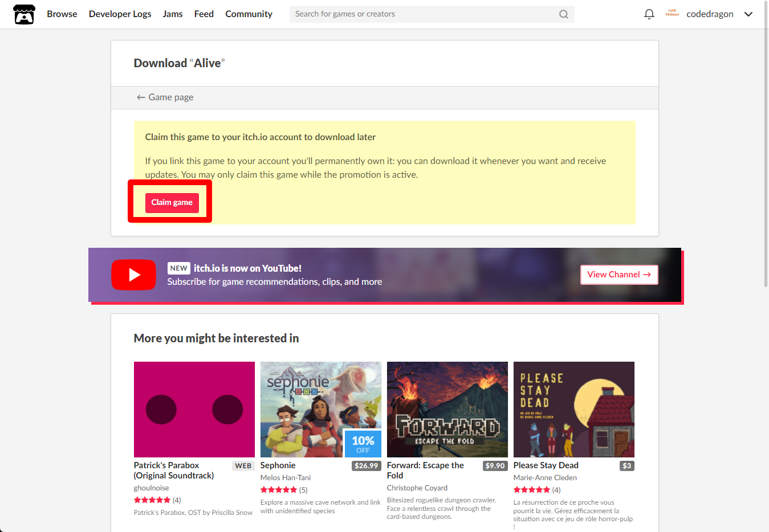This screenshot has height=532, width=769.
Task: Open Forward: Escape the Fold thumbnail
Action: coord(447,410)
